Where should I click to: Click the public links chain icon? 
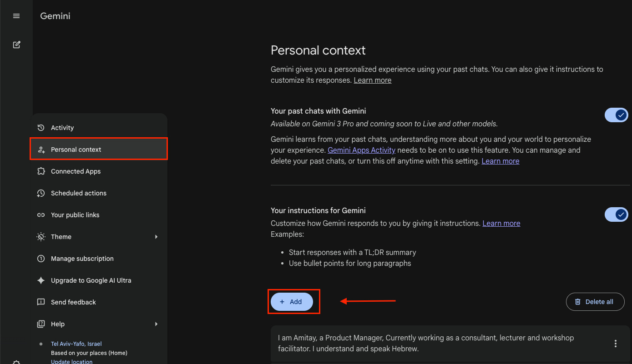point(41,215)
